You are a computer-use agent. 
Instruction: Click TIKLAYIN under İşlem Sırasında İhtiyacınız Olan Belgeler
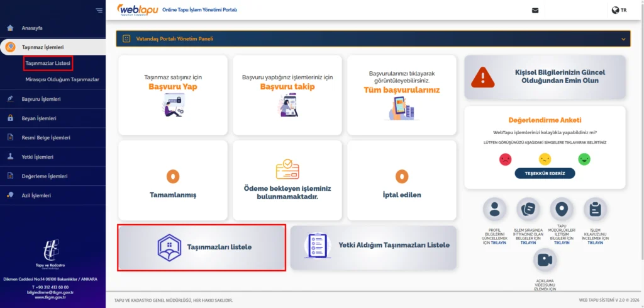point(528,243)
